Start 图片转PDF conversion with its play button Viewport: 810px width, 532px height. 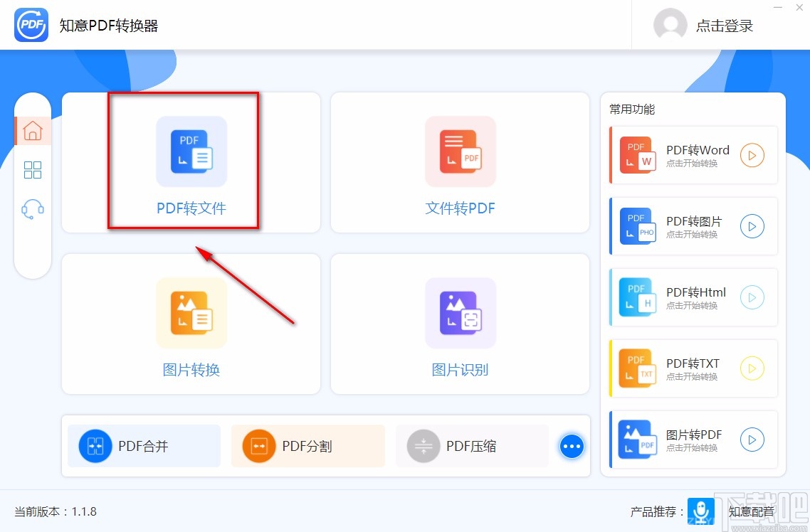click(x=752, y=440)
